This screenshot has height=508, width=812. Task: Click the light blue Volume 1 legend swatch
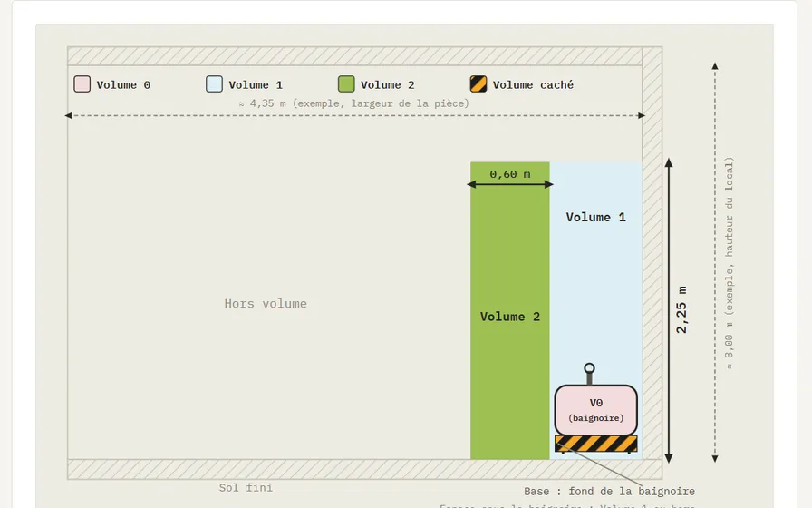tap(214, 84)
